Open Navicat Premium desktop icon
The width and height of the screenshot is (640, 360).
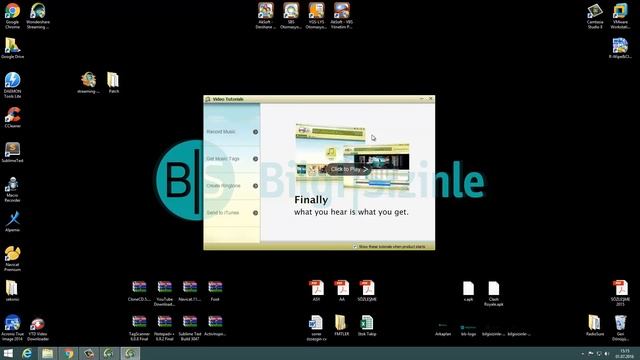pyautogui.click(x=12, y=258)
